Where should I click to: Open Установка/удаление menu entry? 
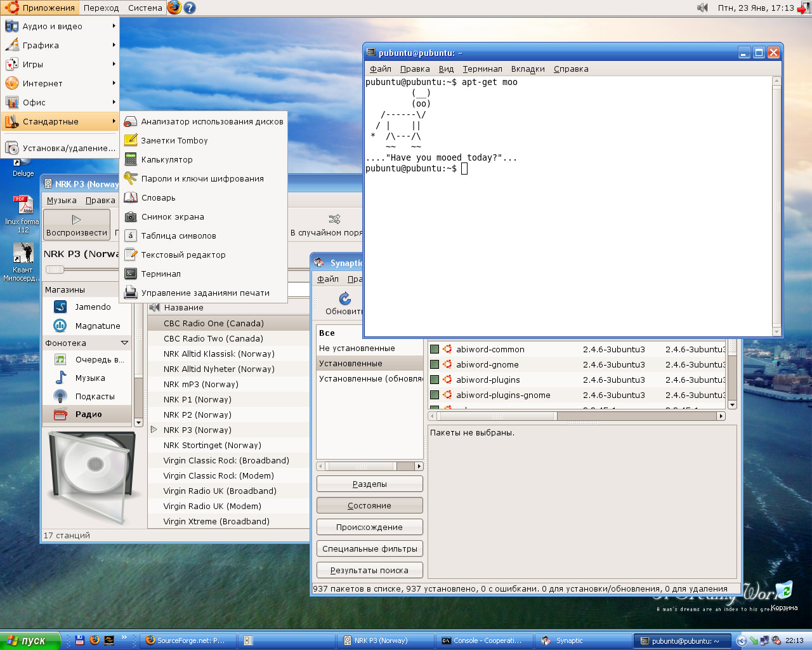[x=60, y=148]
